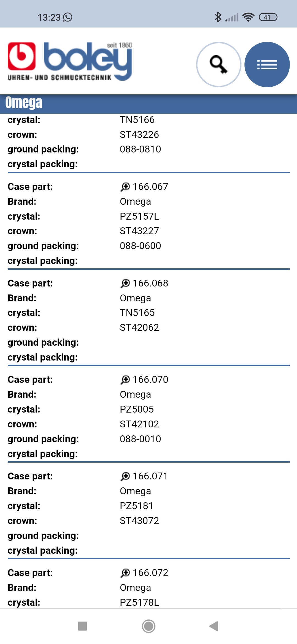The image size is (297, 644).
Task: Tap crystal number PZ5181
Action: pos(136,506)
